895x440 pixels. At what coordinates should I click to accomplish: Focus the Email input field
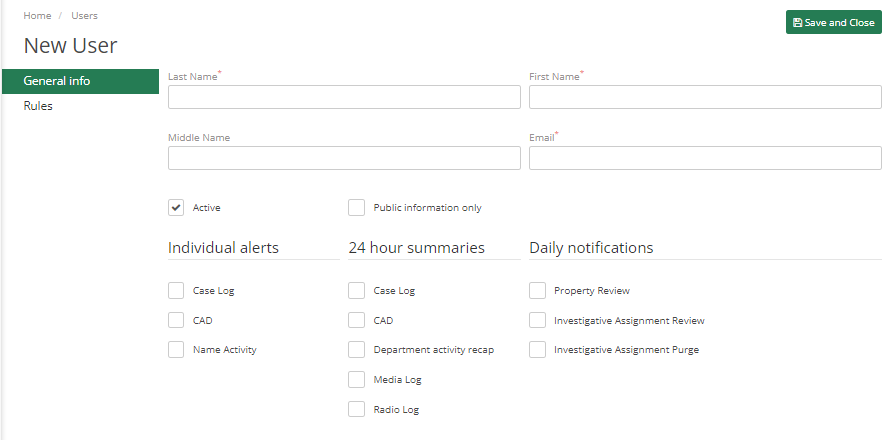pyautogui.click(x=705, y=158)
